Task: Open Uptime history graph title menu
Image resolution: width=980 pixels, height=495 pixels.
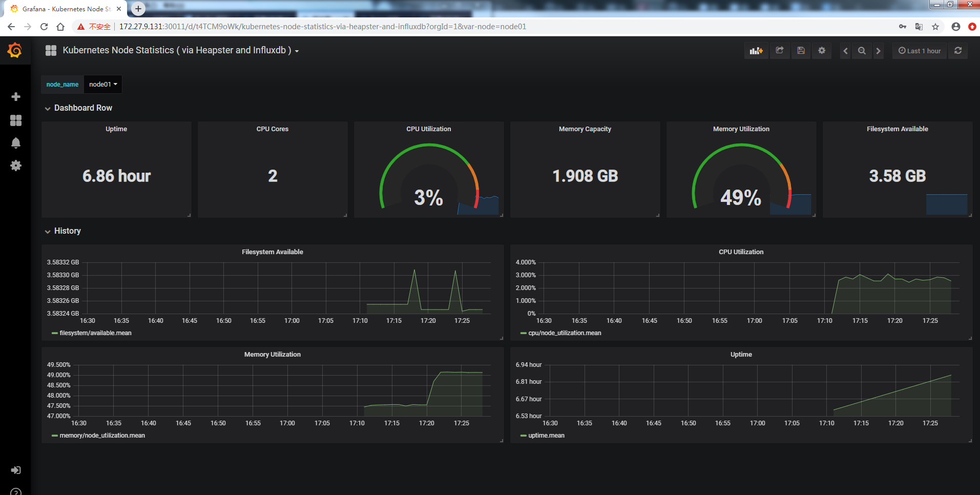Action: coord(741,355)
